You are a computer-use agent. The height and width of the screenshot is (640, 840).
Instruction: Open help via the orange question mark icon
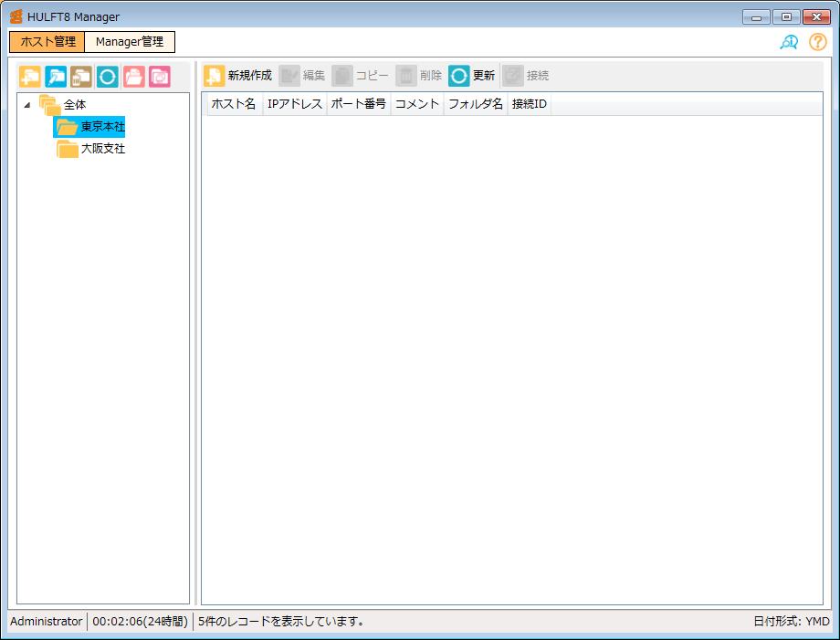point(818,42)
